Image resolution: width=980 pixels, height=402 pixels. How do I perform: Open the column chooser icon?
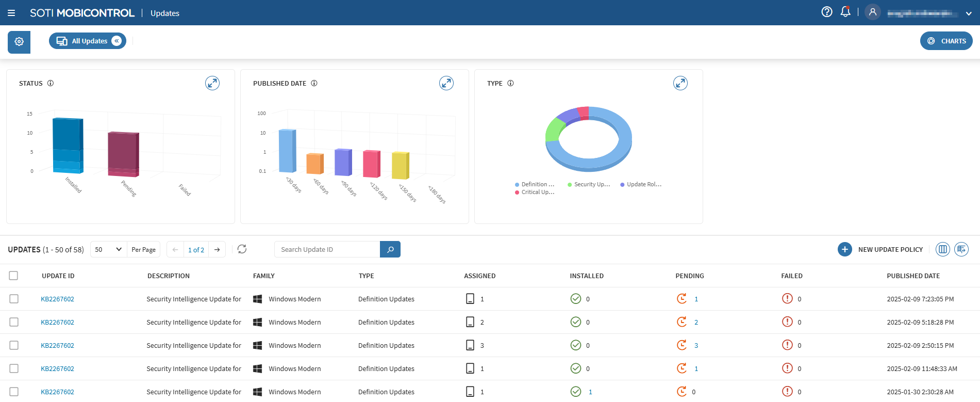click(x=943, y=249)
